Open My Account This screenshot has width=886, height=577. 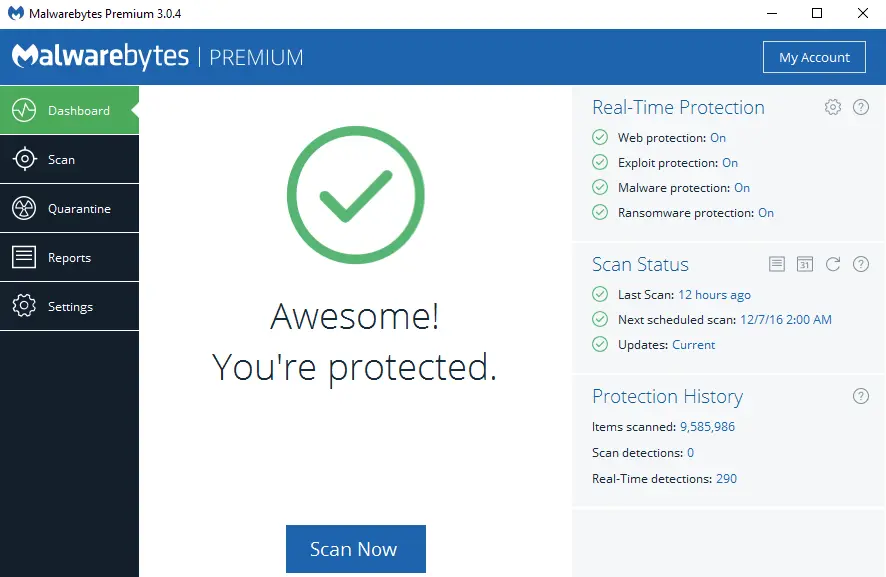pos(814,57)
